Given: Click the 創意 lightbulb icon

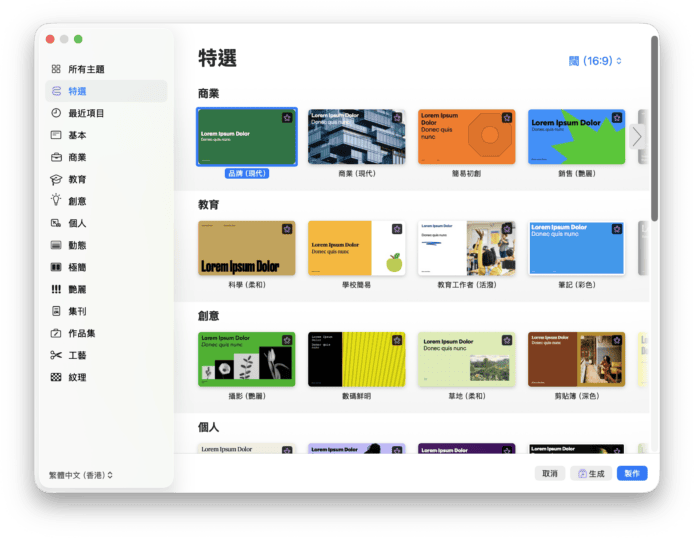Looking at the screenshot, I should pos(56,201).
